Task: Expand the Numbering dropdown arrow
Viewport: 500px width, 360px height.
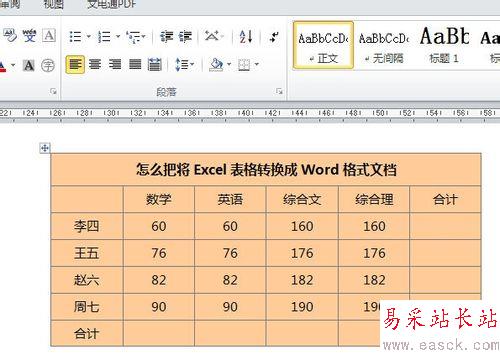Action: (x=118, y=36)
